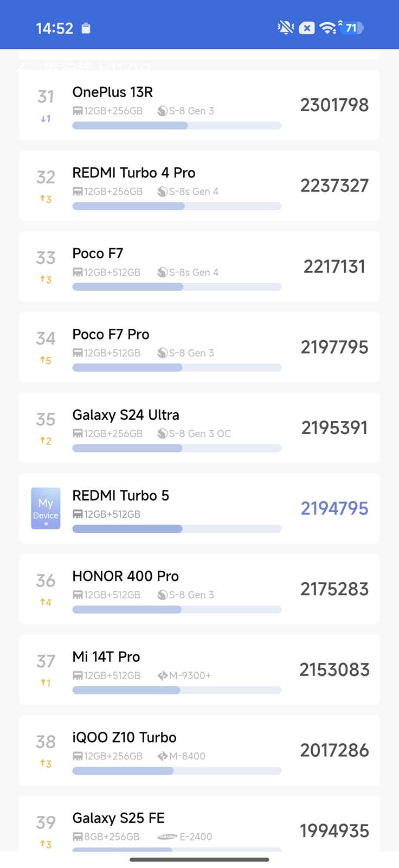Screen dimensions: 399x868
Task: Tap the battery level indicator
Action: pyautogui.click(x=352, y=28)
